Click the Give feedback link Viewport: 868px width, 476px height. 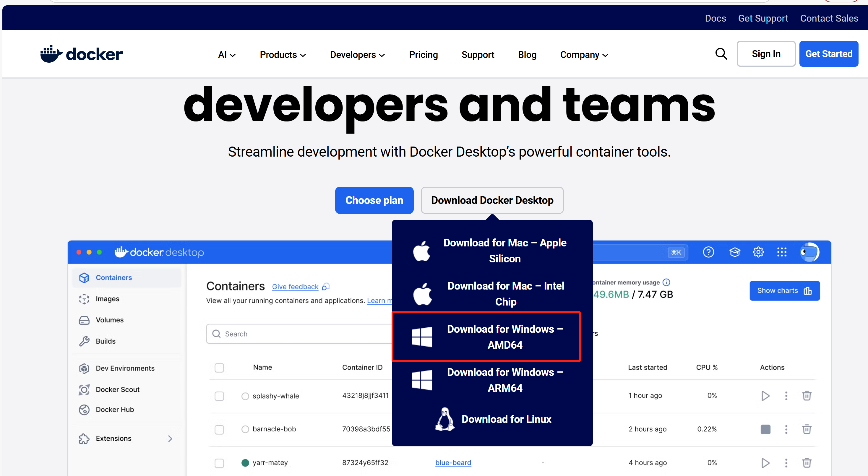[x=295, y=287]
